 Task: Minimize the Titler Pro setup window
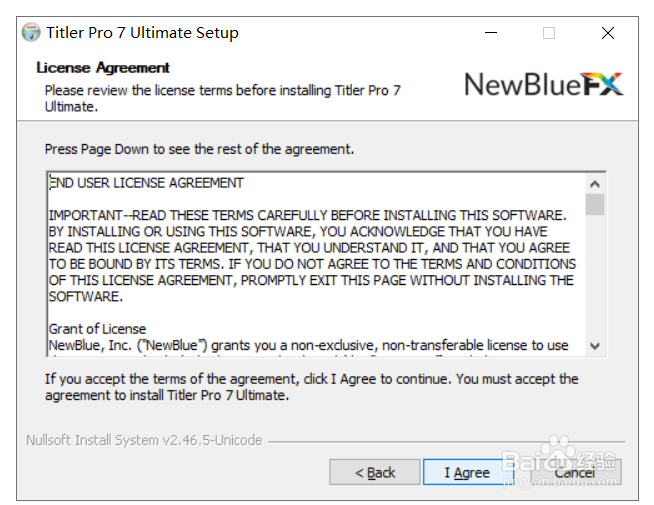click(491, 33)
